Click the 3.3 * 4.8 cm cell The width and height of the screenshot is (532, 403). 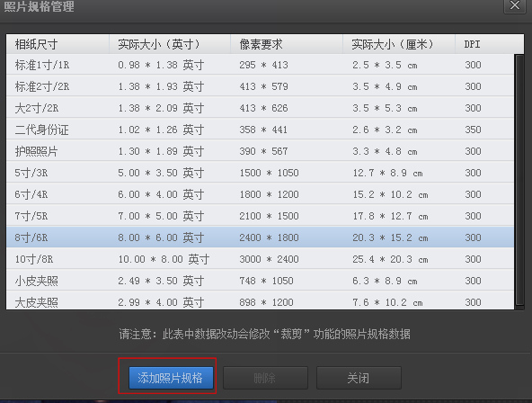coord(385,151)
